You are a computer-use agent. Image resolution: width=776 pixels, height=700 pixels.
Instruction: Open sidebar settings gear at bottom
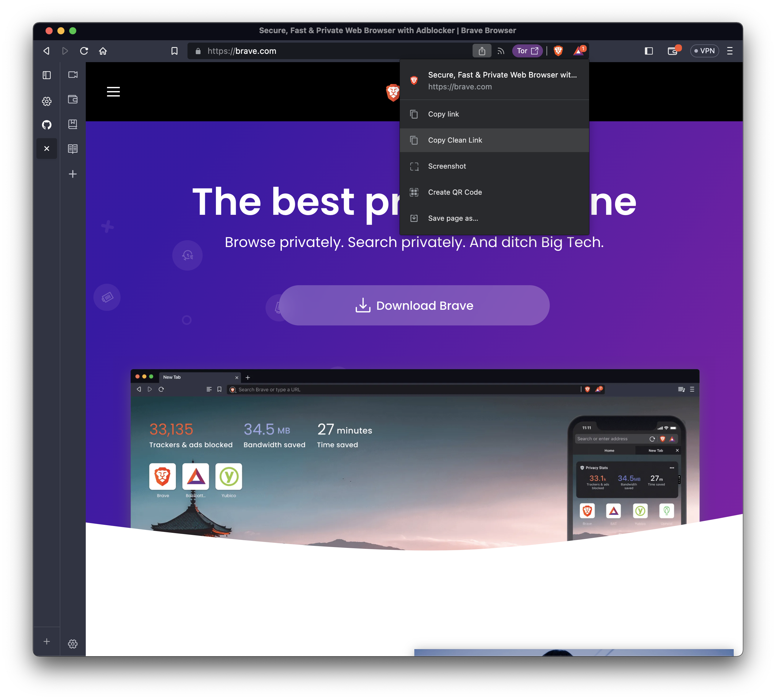click(x=73, y=644)
